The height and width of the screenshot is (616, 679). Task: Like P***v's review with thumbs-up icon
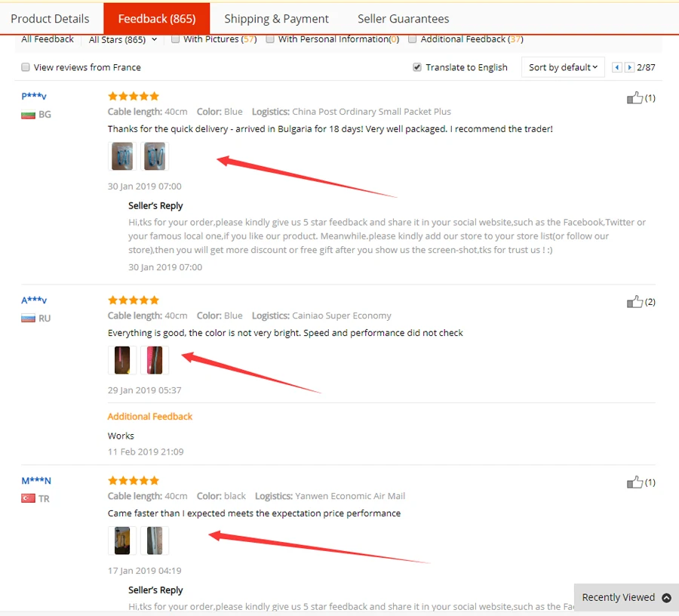pos(634,98)
